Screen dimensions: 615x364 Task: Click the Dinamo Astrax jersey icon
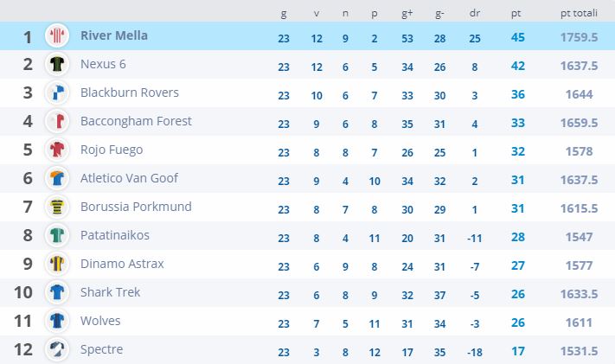(57, 265)
